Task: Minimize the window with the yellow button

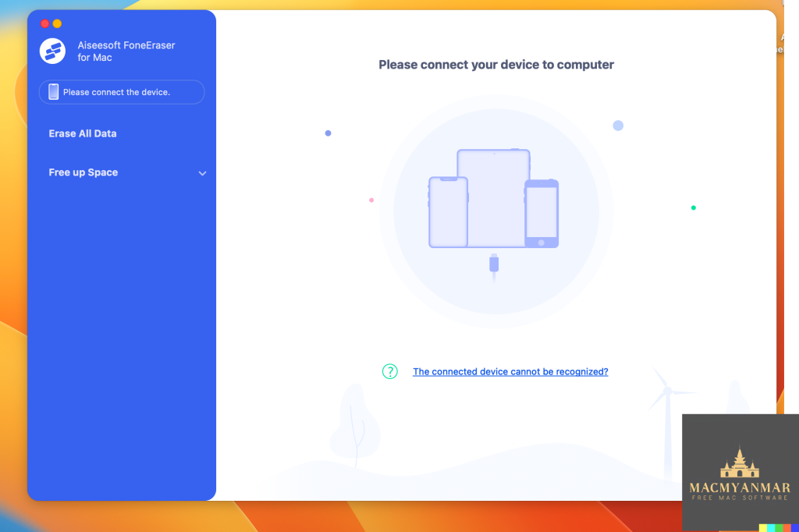Action: click(57, 23)
